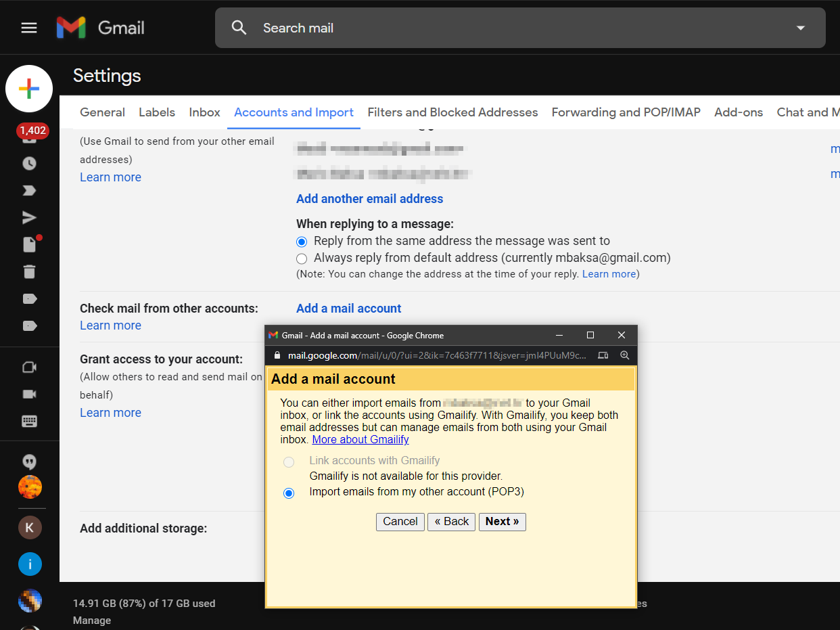Click Gmailify is not available for this provider text
Viewport: 840px width, 630px height.
click(x=406, y=476)
